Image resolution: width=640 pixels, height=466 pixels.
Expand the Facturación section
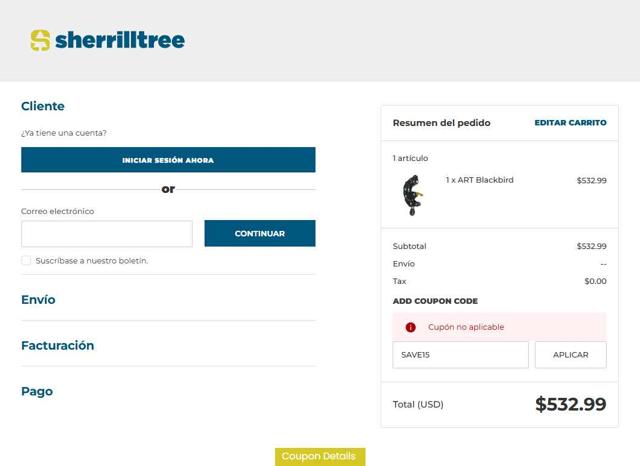58,346
